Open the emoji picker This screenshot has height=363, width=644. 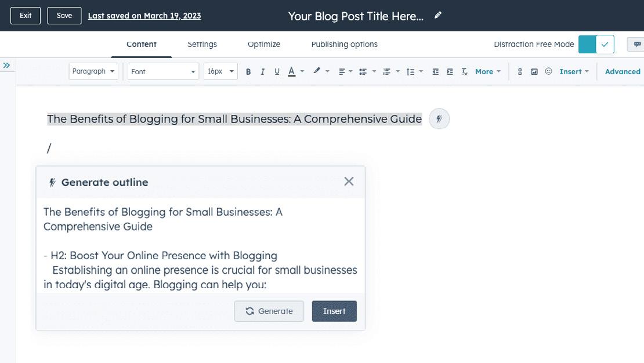tap(548, 72)
